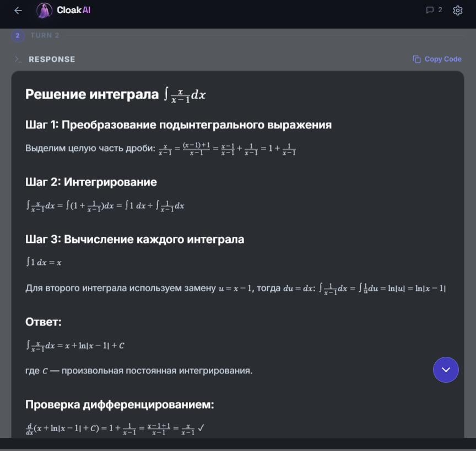This screenshot has height=451, width=476.
Task: Click the back arrow in the header
Action: (18, 10)
